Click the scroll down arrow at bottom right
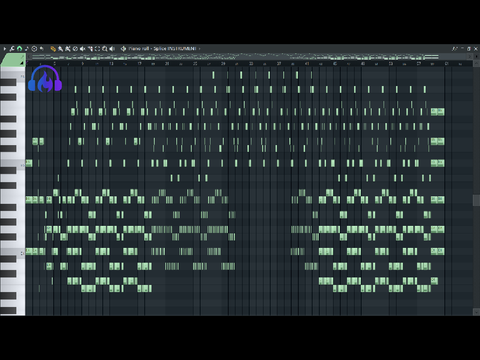The image size is (480, 360). coord(476,312)
